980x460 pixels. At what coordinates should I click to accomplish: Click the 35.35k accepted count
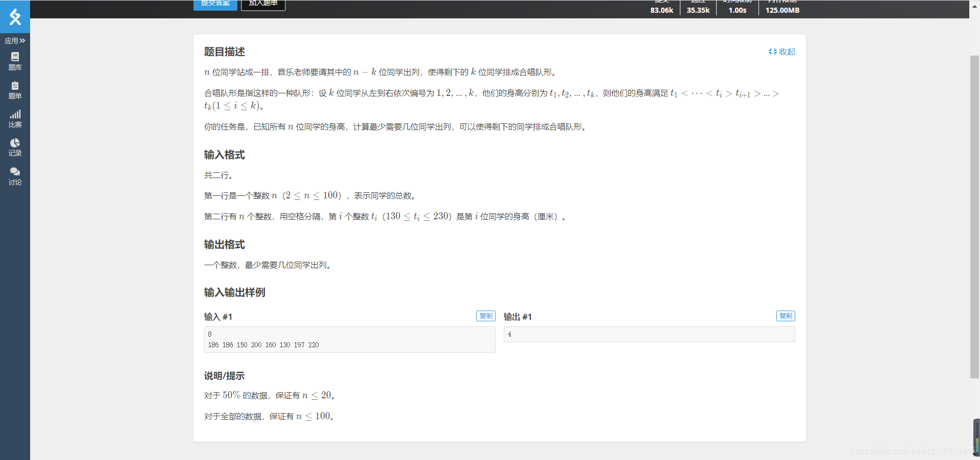click(x=698, y=10)
